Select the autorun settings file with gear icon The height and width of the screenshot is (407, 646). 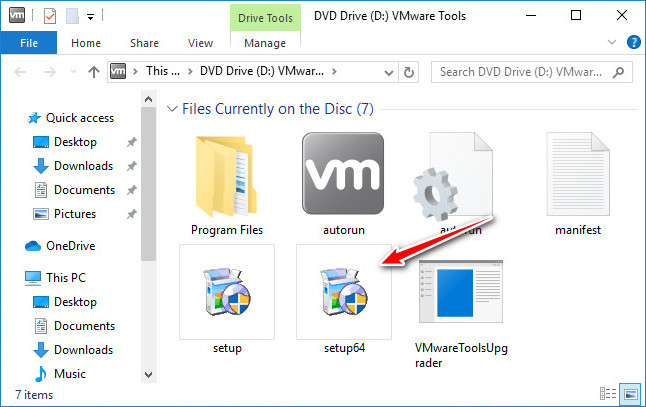(x=453, y=177)
